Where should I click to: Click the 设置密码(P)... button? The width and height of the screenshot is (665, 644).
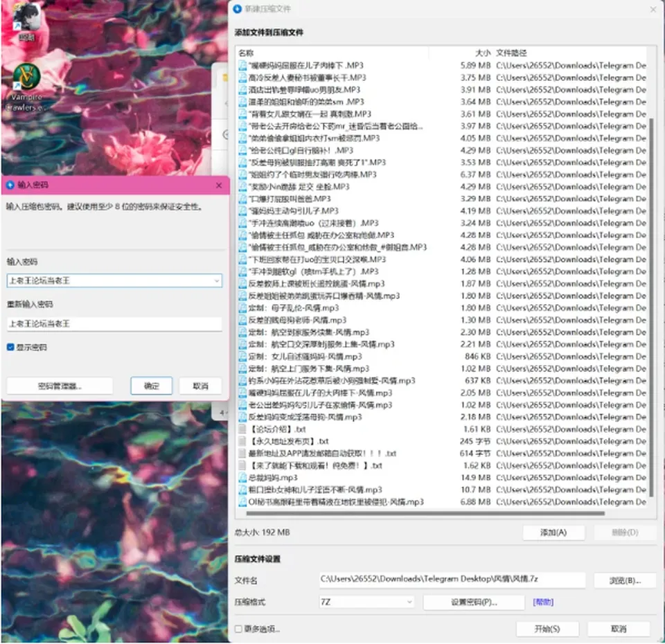[474, 602]
